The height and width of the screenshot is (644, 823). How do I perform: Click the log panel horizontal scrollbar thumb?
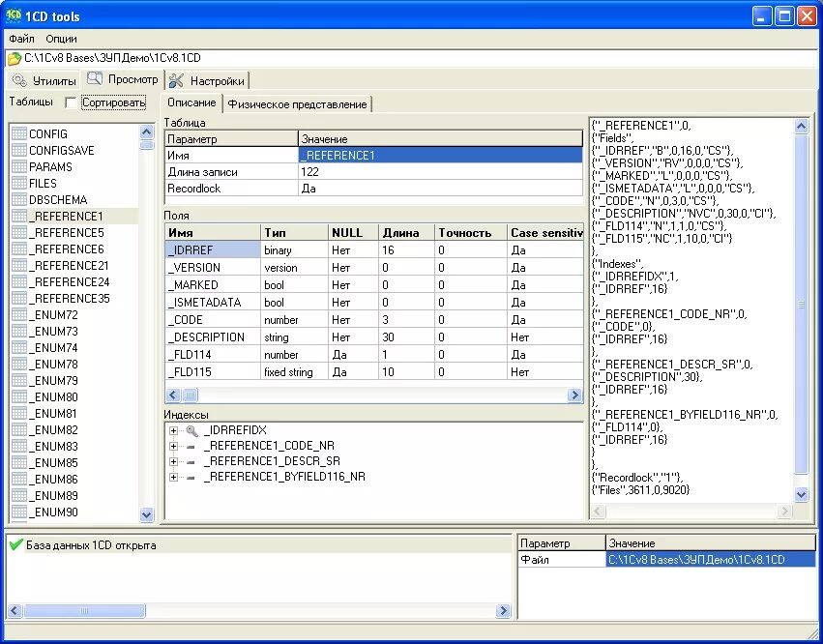(84, 610)
